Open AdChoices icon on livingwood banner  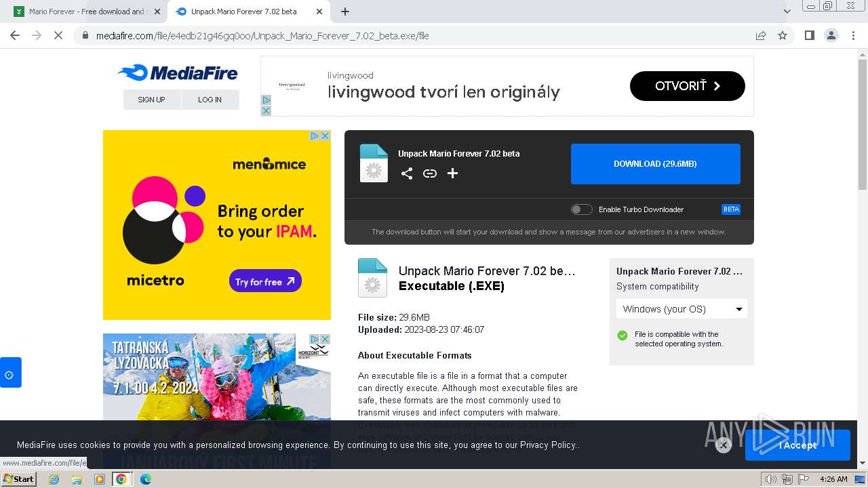(x=266, y=100)
